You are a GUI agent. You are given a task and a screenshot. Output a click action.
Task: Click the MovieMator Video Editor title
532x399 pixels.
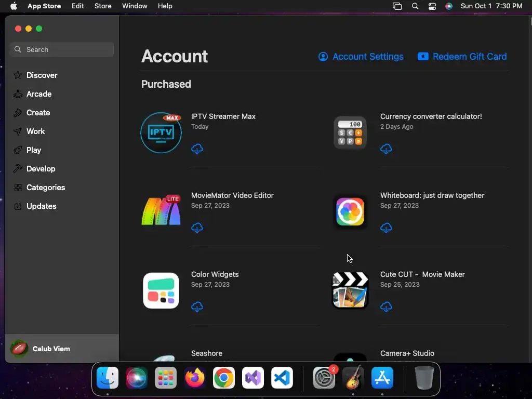(x=232, y=195)
